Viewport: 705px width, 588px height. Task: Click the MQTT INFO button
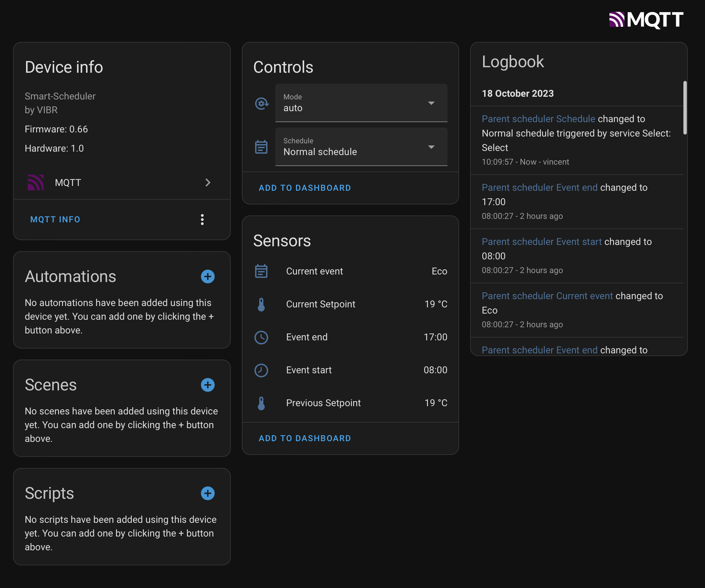(x=55, y=220)
